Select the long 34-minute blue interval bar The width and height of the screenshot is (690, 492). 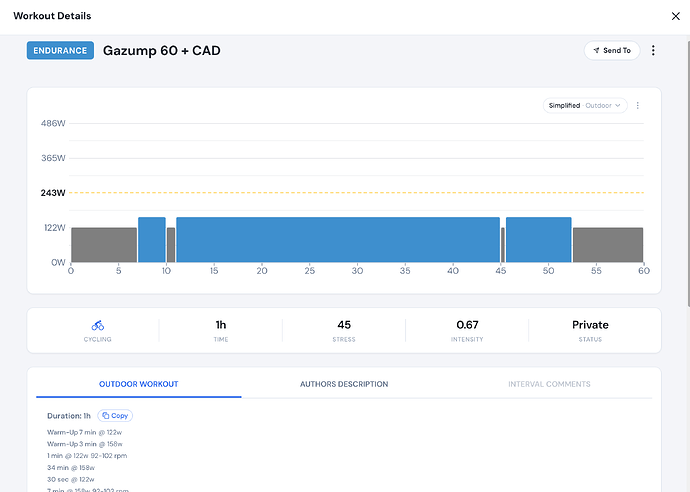pyautogui.click(x=338, y=240)
